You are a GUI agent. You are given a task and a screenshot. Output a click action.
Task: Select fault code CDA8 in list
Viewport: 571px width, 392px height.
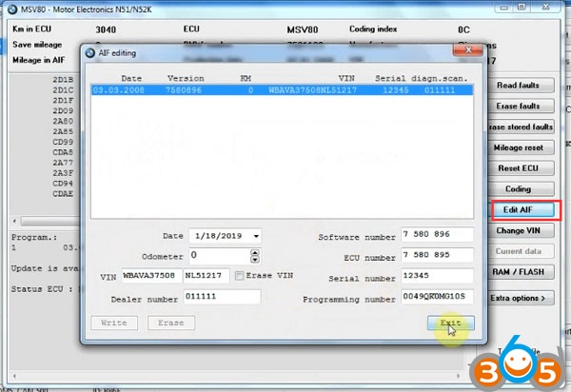point(63,152)
